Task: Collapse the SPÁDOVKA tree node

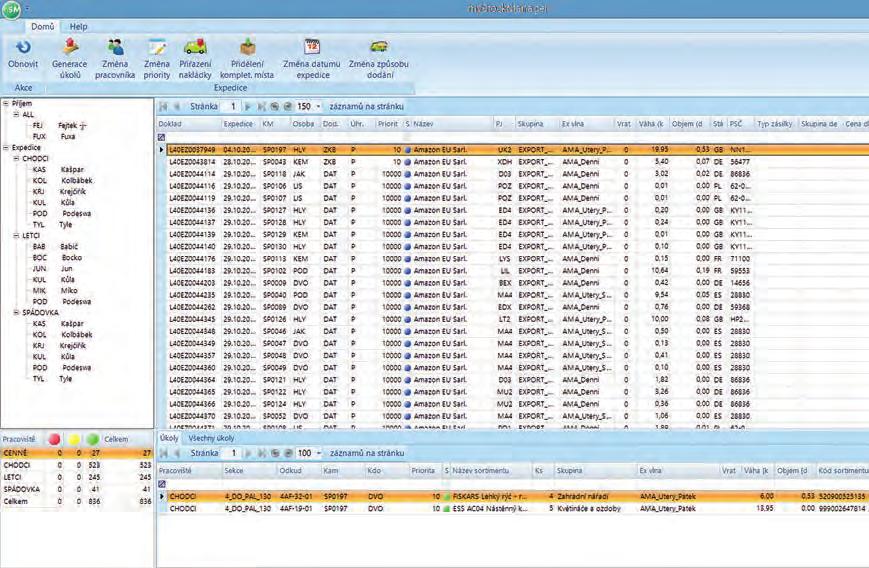Action: (x=16, y=313)
